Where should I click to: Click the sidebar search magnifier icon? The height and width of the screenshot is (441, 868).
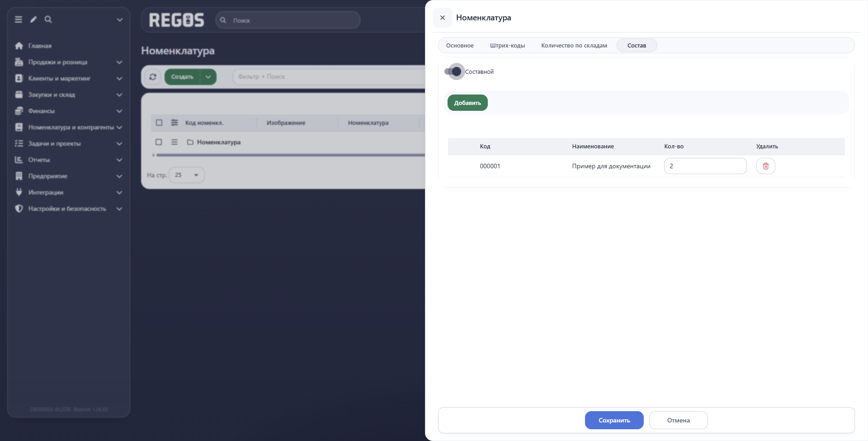48,19
